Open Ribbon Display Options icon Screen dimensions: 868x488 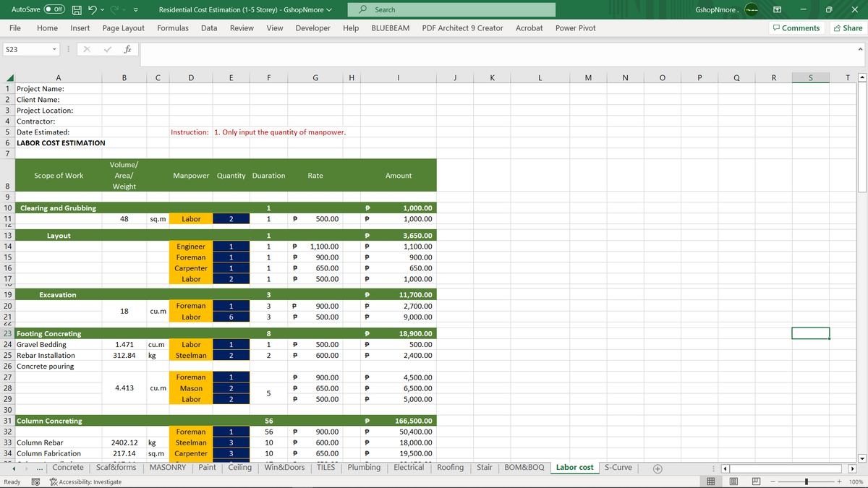778,9
